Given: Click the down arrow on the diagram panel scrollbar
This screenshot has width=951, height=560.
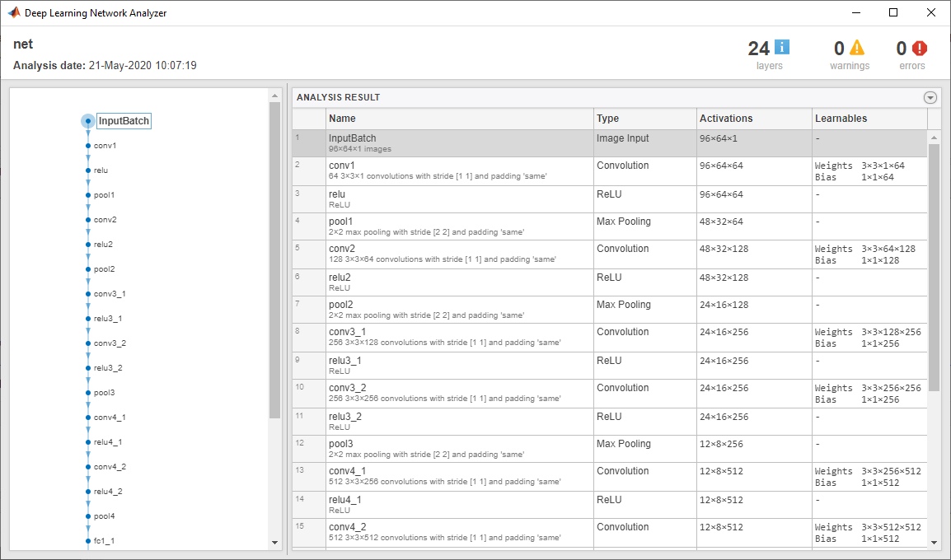Looking at the screenshot, I should click(x=274, y=543).
